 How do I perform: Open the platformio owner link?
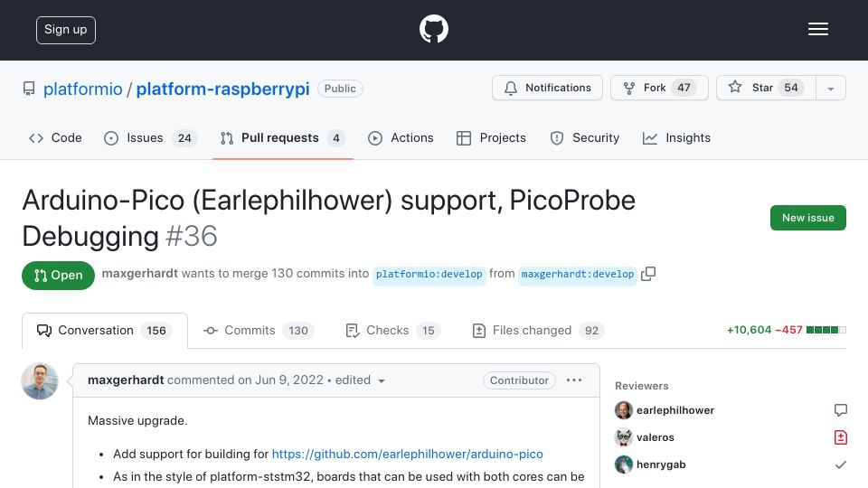(x=82, y=89)
